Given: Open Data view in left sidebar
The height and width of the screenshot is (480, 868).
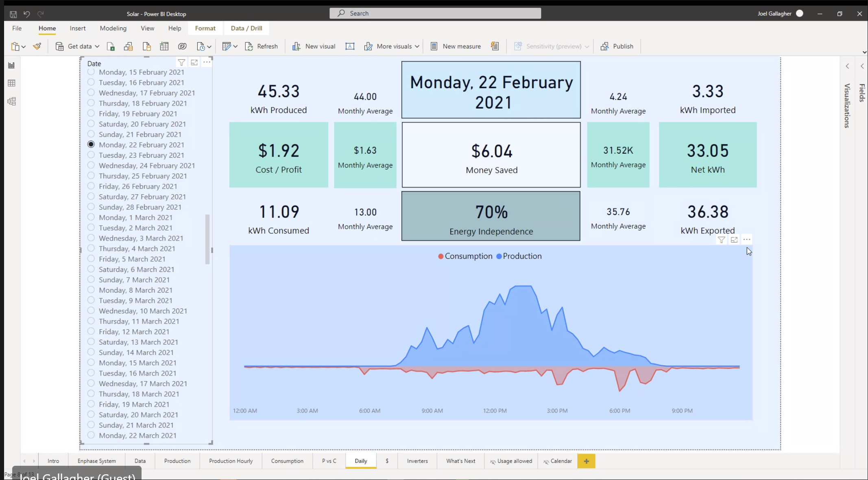Looking at the screenshot, I should click(11, 83).
